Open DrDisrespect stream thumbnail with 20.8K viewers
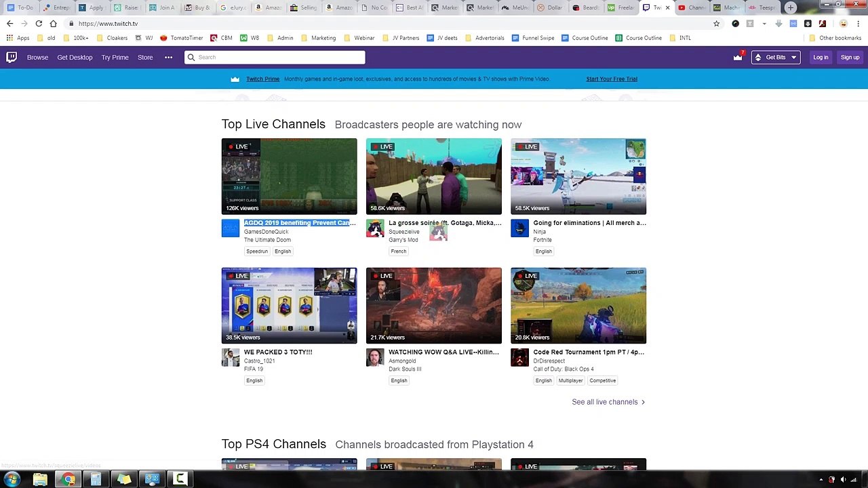 point(578,306)
